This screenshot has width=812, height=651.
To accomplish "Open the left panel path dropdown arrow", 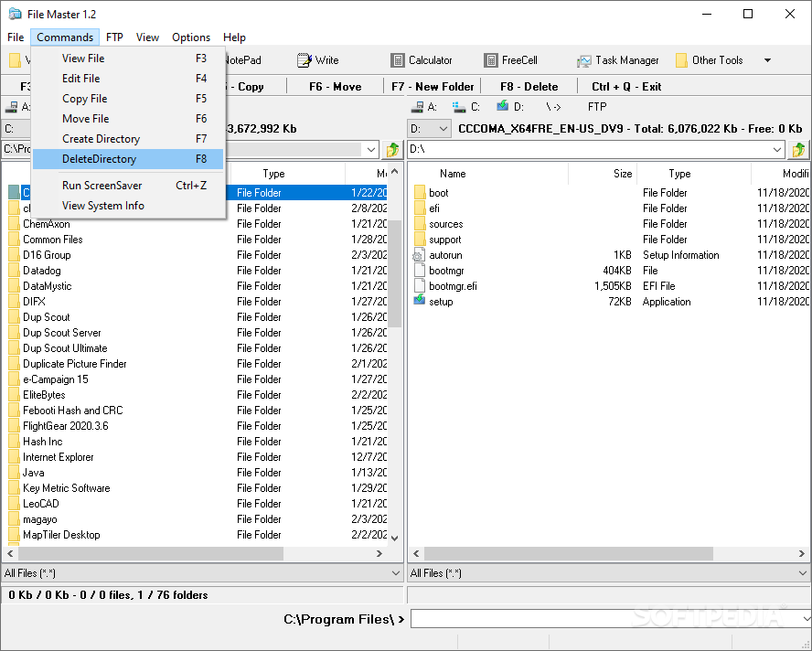I will (370, 150).
